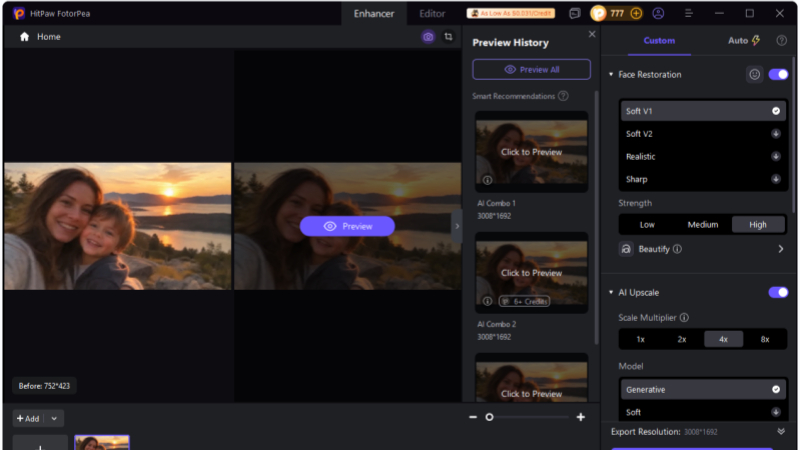800x450 pixels.
Task: Switch to the Editor tab
Action: 432,14
